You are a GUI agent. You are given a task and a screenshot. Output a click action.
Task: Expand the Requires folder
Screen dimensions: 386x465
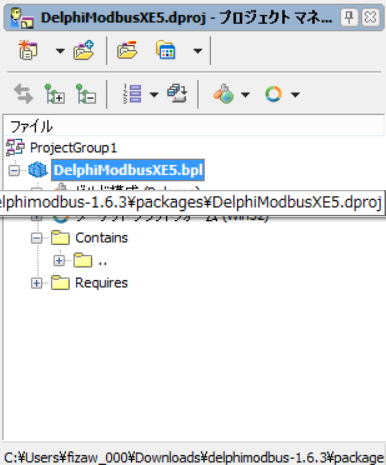[36, 283]
